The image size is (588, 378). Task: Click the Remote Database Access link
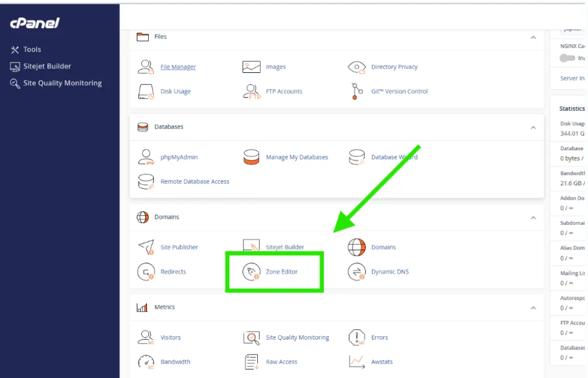tap(195, 181)
